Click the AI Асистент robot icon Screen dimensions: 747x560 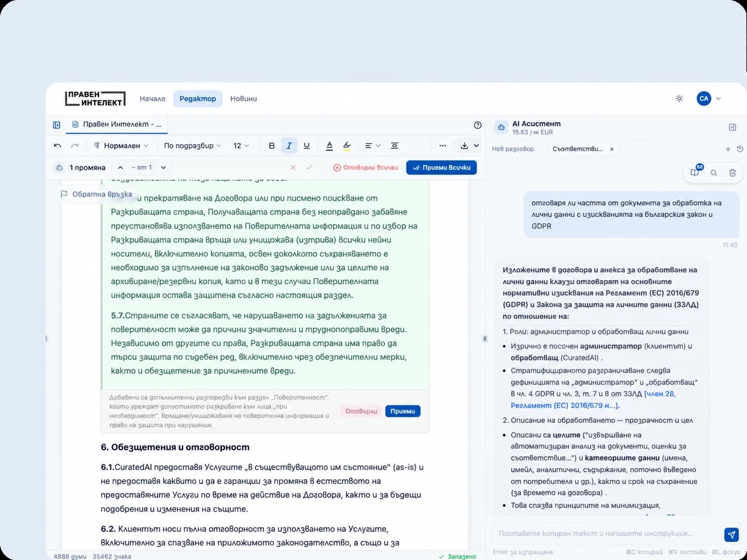tap(501, 127)
